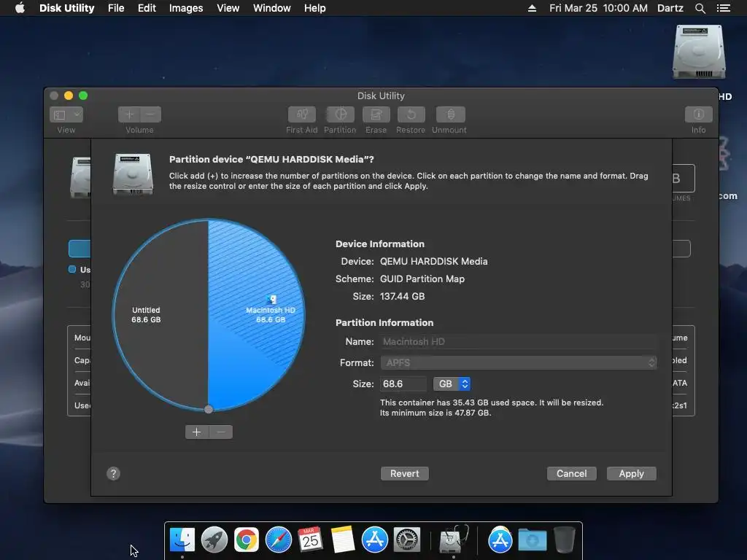Select the Macintosh HD pie slice

coord(256,314)
